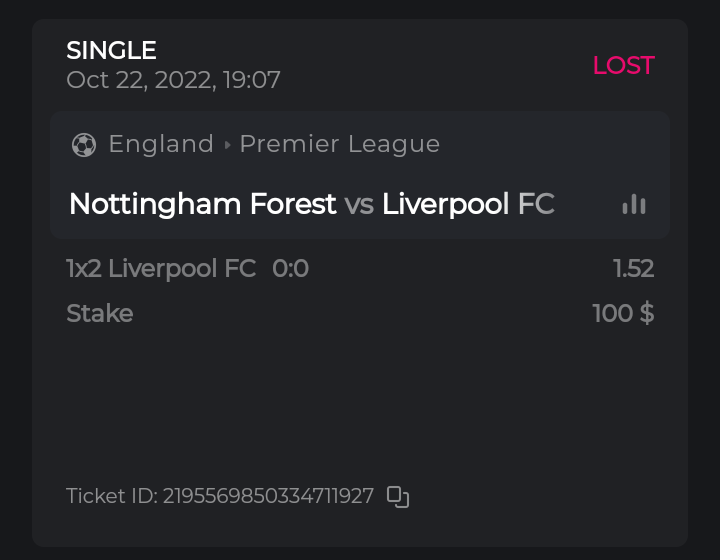Screen dimensions: 720x560
Task: Click the Nottingham Forest team name
Action: (x=202, y=204)
